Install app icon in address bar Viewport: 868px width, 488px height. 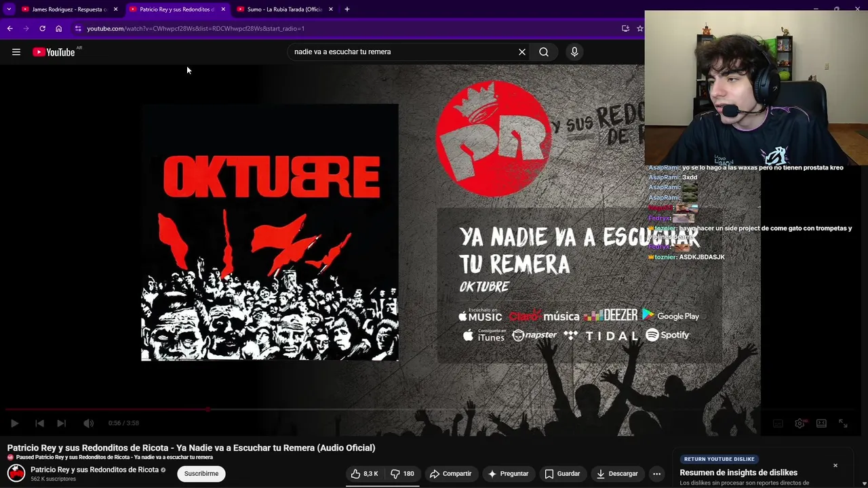click(x=625, y=28)
